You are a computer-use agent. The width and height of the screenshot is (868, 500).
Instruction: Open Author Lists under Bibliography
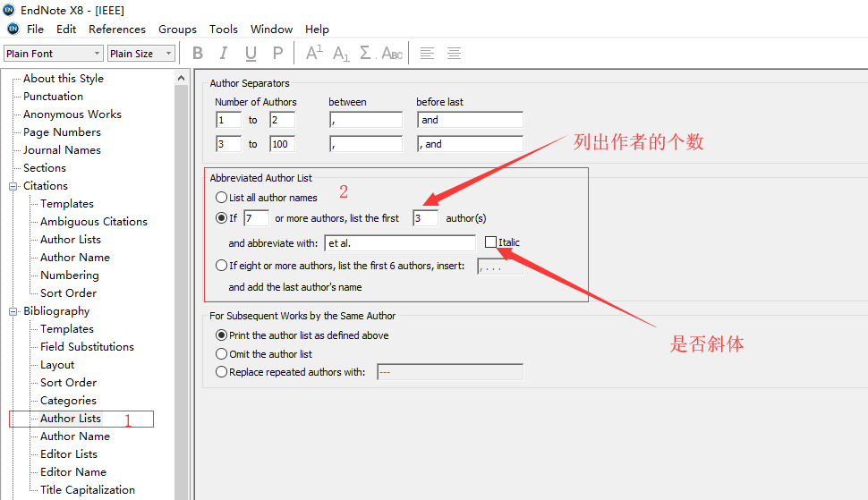point(71,418)
